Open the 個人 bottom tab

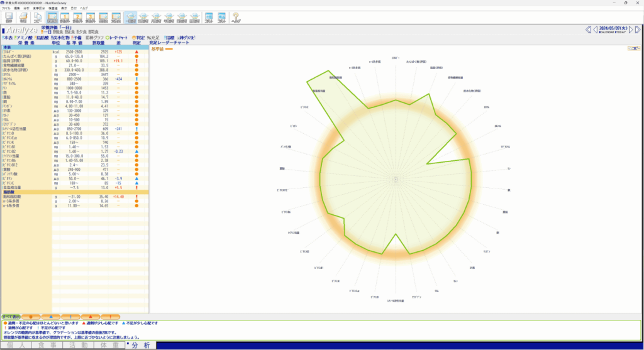coord(16,345)
